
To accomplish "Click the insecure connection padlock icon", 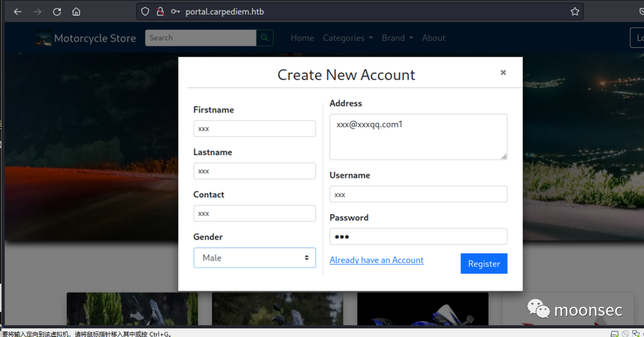I will (x=160, y=12).
